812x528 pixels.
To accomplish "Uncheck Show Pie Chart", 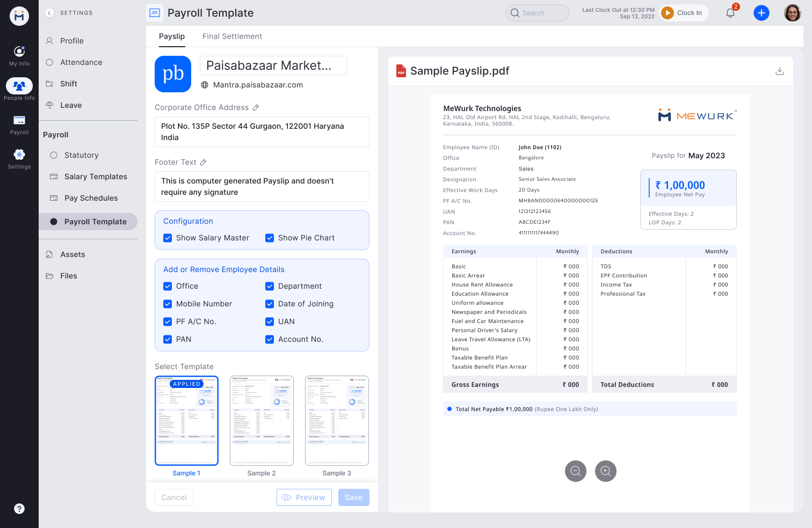I will click(269, 238).
